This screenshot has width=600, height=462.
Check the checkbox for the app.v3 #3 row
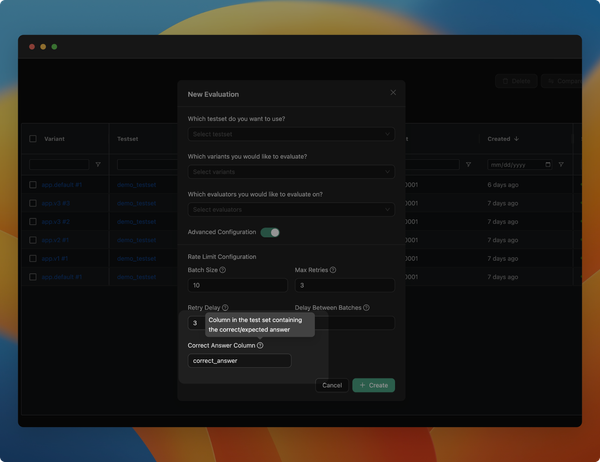tap(33, 203)
